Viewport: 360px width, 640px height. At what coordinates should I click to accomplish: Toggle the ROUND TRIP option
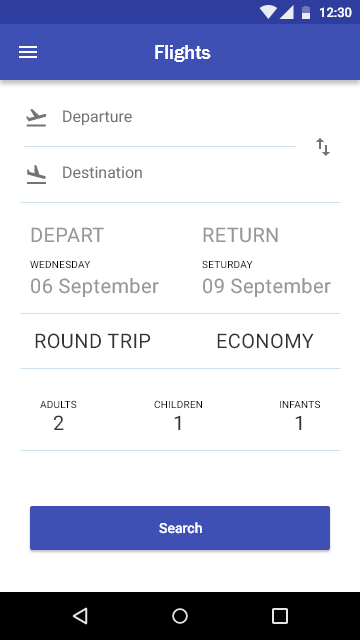coord(93,341)
